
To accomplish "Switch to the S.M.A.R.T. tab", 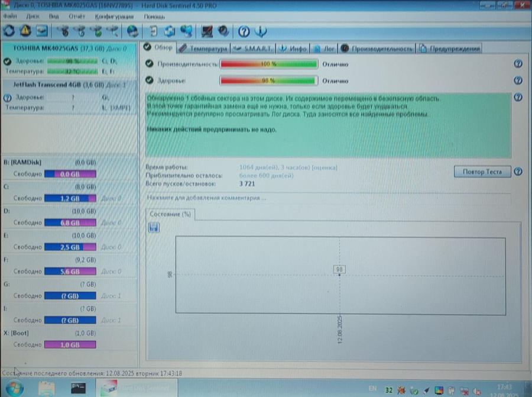I will 253,49.
